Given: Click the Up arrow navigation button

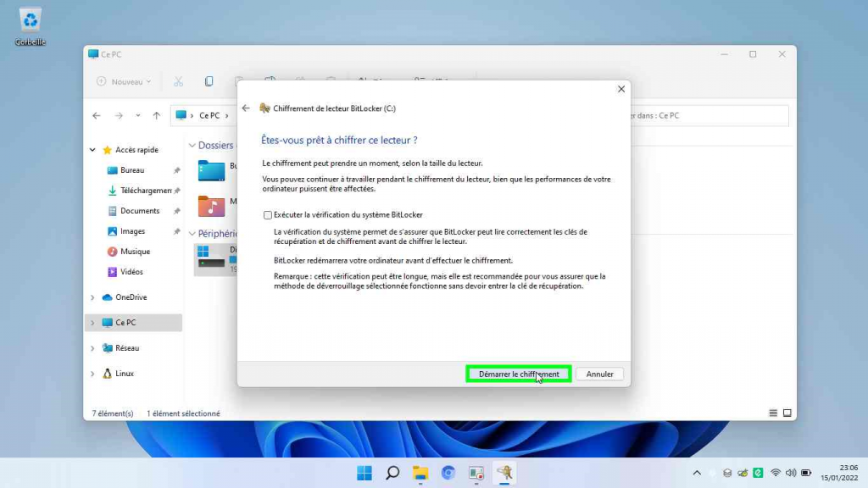Looking at the screenshot, I should coord(157,115).
